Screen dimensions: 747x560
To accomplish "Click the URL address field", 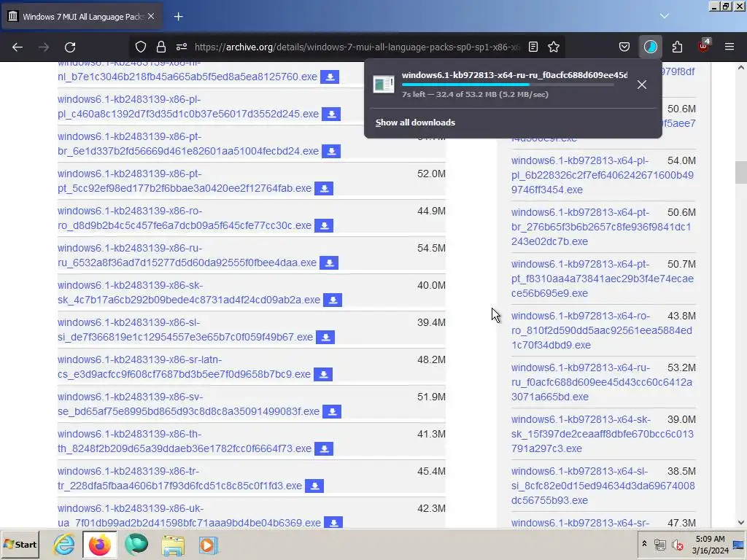I will (x=357, y=47).
